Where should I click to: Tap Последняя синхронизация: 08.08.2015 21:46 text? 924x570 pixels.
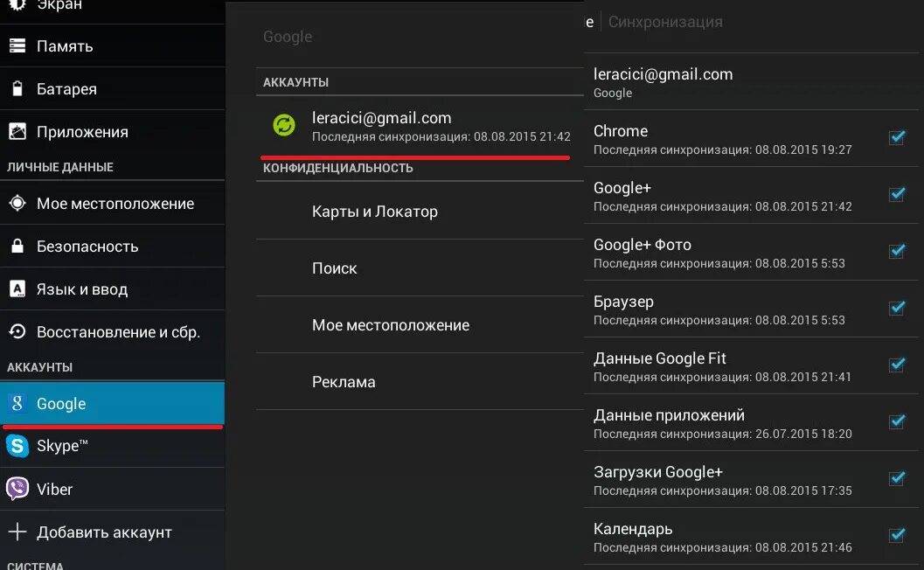click(x=722, y=547)
